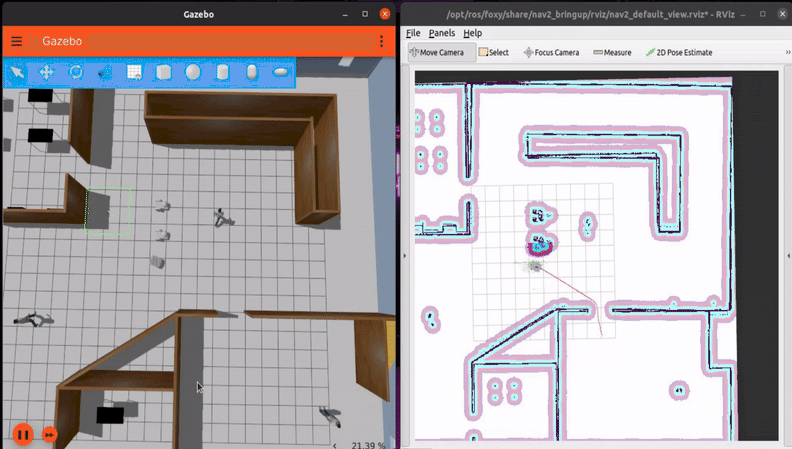
Task: Insert a box shape in Gazebo
Action: click(x=164, y=72)
